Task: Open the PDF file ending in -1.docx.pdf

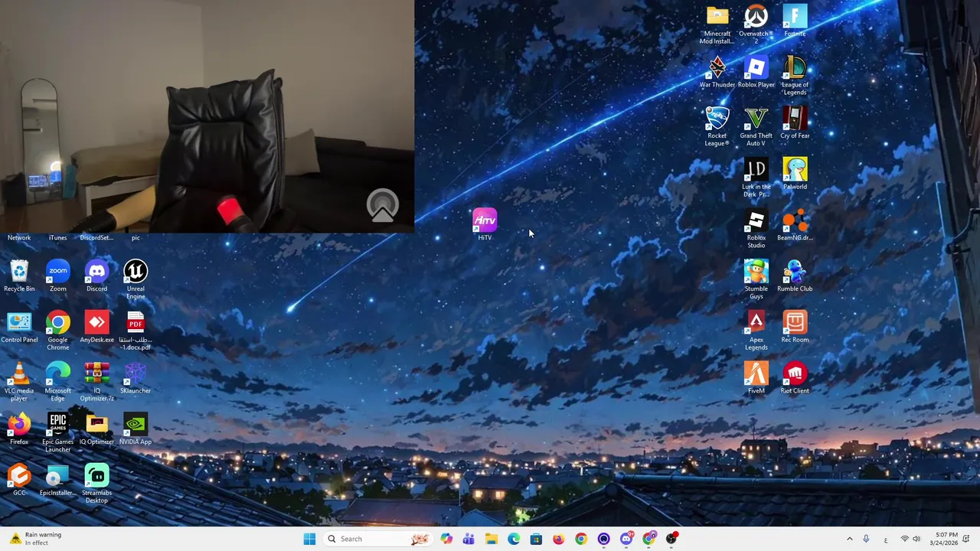Action: 136,331
